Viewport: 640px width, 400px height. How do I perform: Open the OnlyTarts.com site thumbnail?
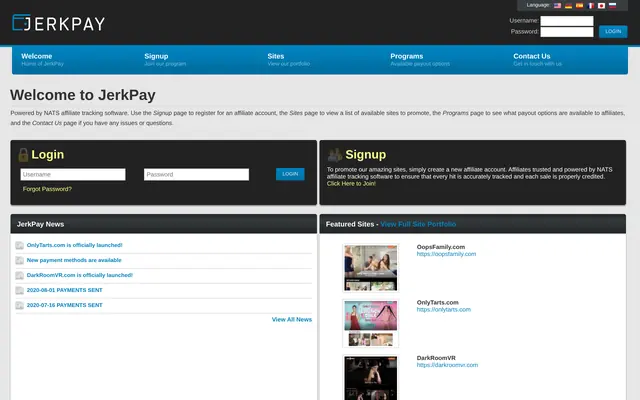coord(371,323)
